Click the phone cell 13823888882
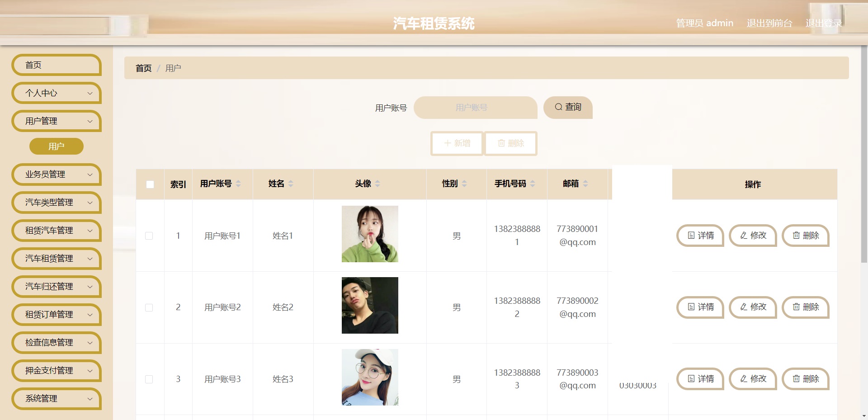This screenshot has width=868, height=420. [x=517, y=307]
